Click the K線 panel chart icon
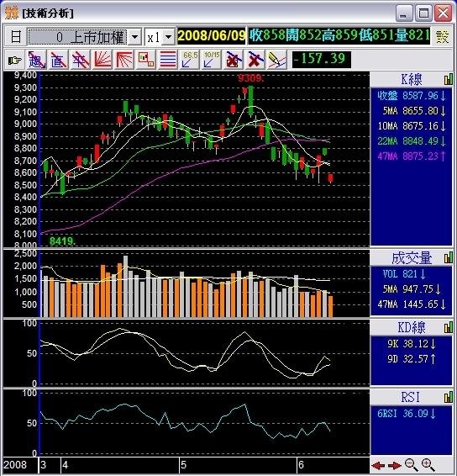 click(x=449, y=80)
